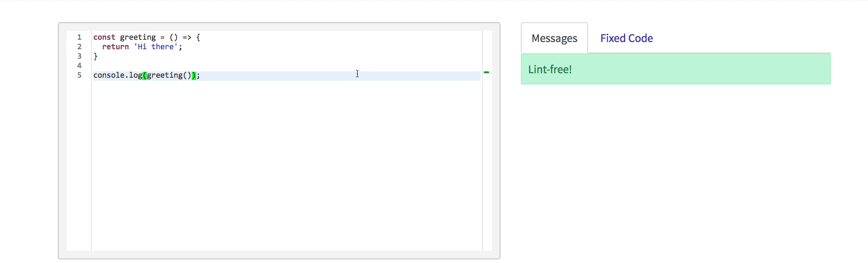Click the green marker in editor overview ruler
This screenshot has height=263, width=868.
(486, 72)
